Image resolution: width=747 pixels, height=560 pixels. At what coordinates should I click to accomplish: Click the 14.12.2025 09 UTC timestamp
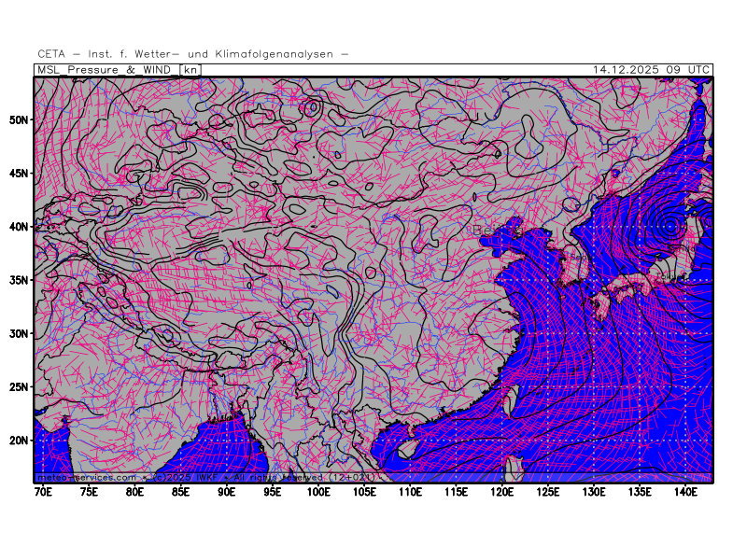651,69
